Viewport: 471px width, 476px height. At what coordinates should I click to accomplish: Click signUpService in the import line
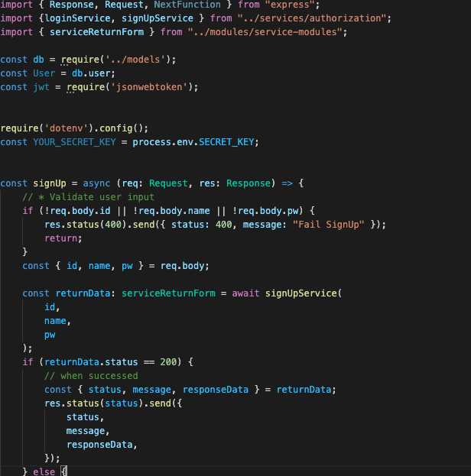click(x=158, y=18)
